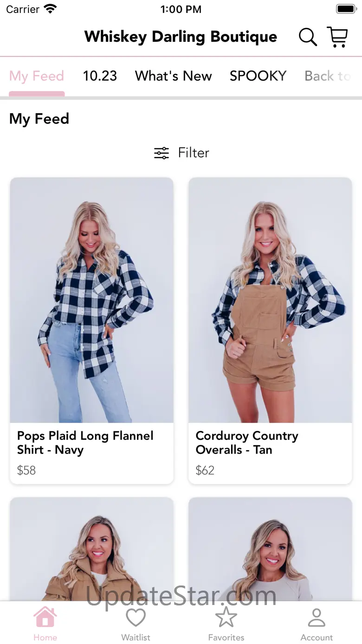Screen dimensions: 362x644
Task: Tap the Whiskey Darling Boutique header title
Action: tap(181, 37)
